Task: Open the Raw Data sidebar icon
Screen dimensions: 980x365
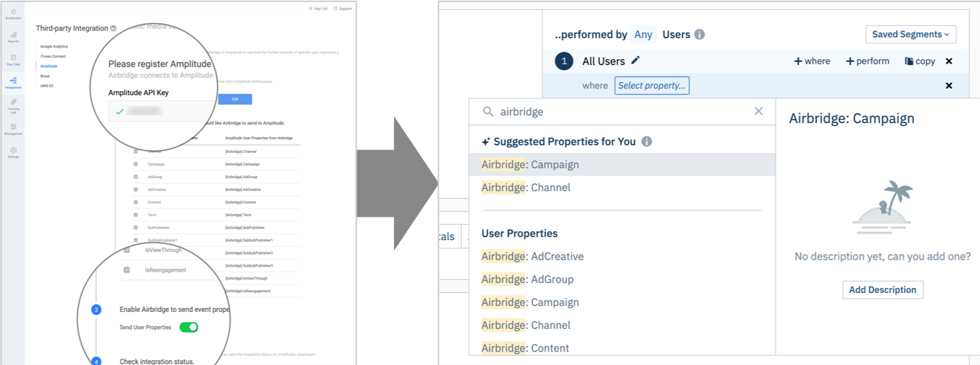Action: (x=13, y=59)
